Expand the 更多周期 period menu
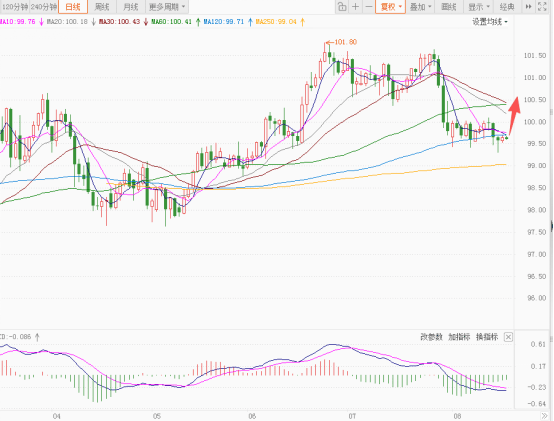The image size is (554, 421). point(167,7)
